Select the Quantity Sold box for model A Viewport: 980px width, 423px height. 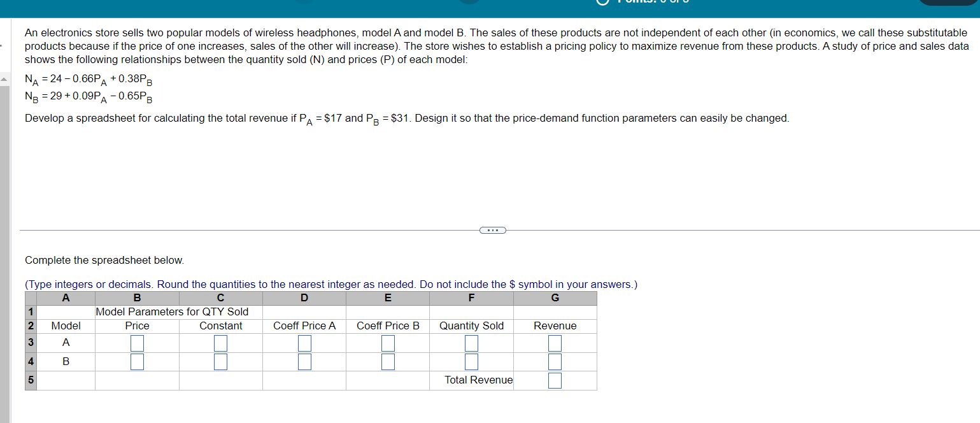pos(471,343)
